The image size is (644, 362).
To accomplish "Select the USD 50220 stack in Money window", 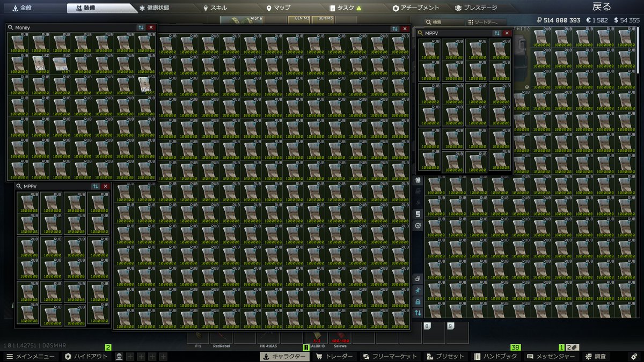I will pos(39,64).
